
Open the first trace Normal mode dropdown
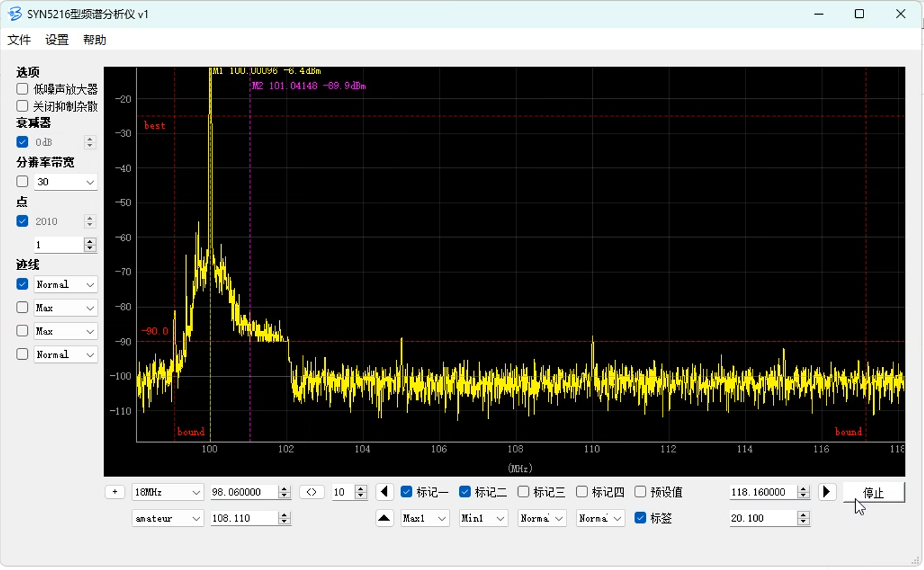coord(66,284)
